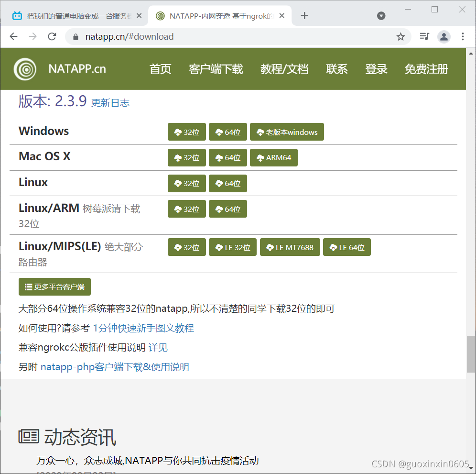The image size is (476, 474).
Task: Download the LE MT7688 client
Action: coord(290,247)
